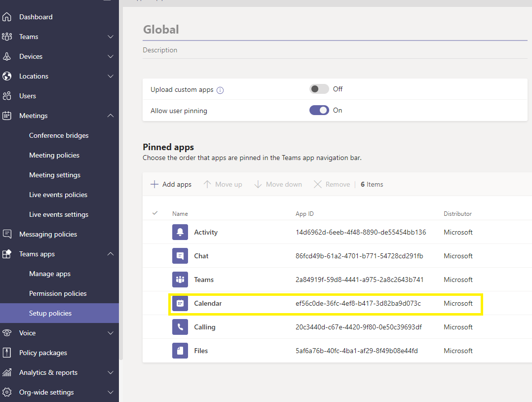Open Manage apps page
Viewport: 532px width, 402px height.
point(50,274)
